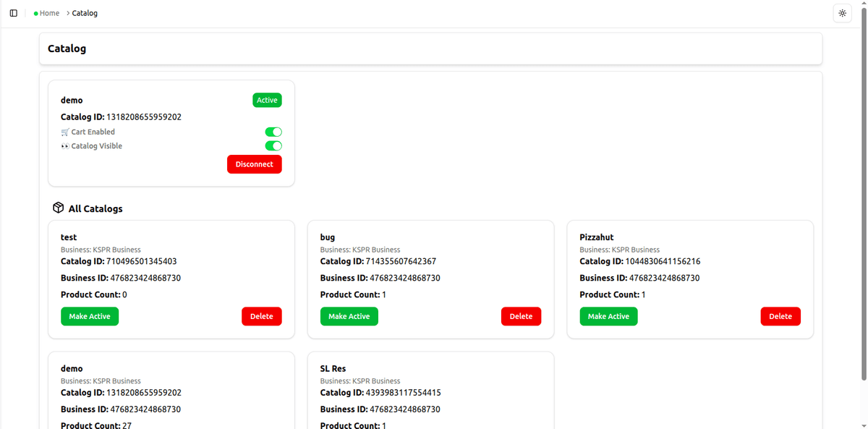Click the green Active badge on demo catalog

[x=267, y=100]
